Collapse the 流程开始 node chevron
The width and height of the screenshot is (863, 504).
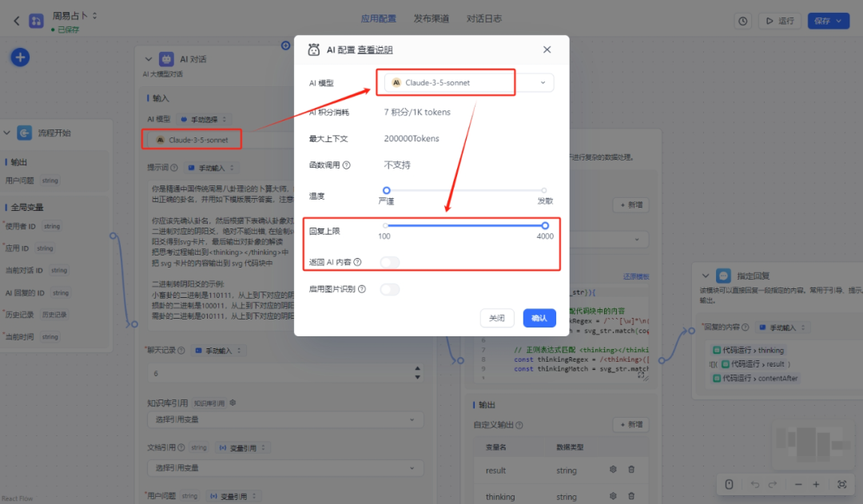point(7,133)
